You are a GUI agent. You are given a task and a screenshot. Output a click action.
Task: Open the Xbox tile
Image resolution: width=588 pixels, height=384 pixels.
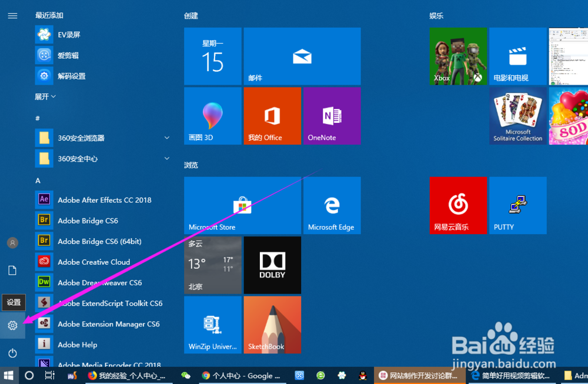click(x=458, y=56)
